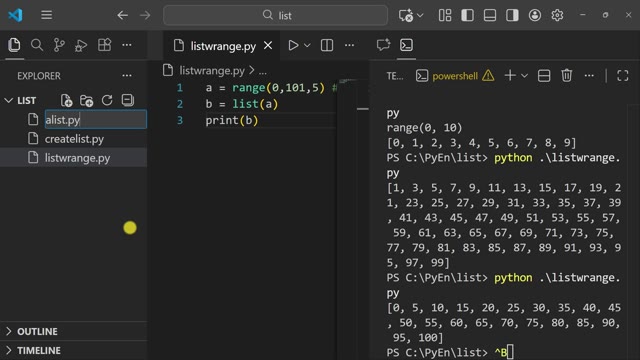Split the editor to the right
This screenshot has height=360, width=640.
click(327, 45)
